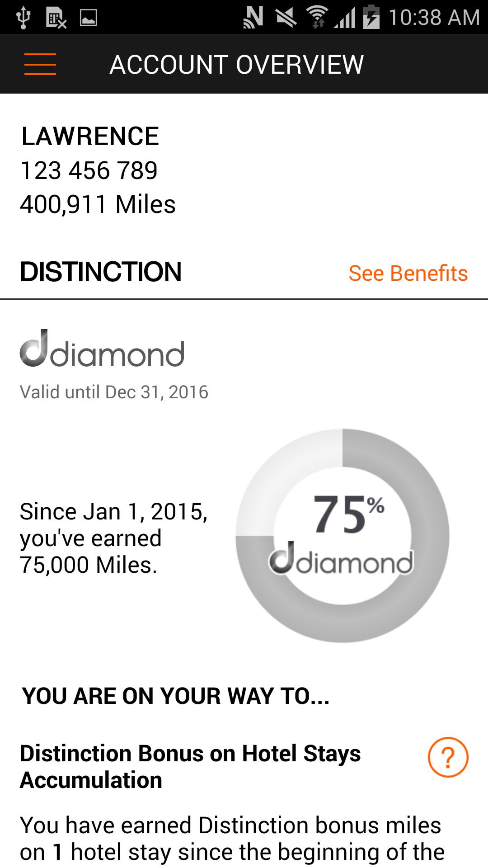Tap the Lawrence member name
This screenshot has width=488, height=868.
[x=90, y=136]
